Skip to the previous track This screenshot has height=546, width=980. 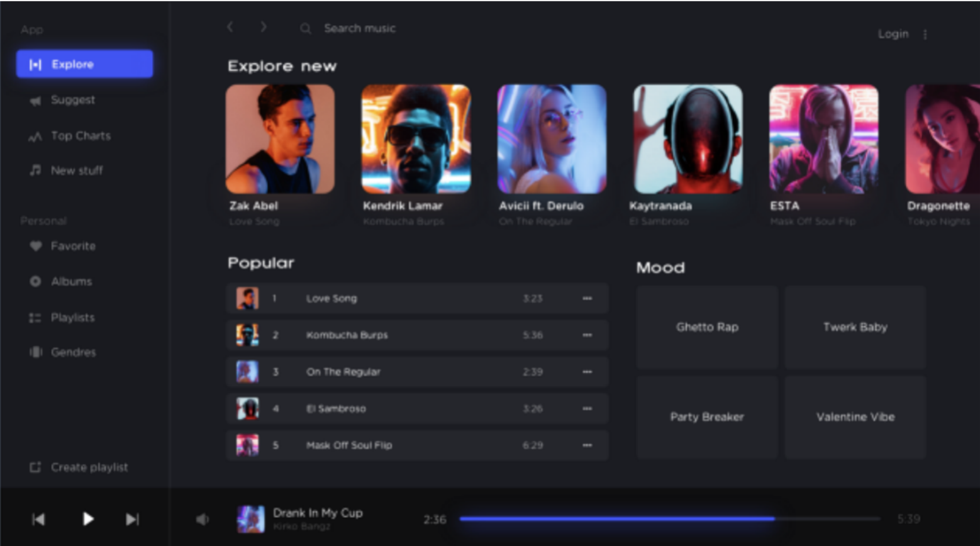point(38,519)
